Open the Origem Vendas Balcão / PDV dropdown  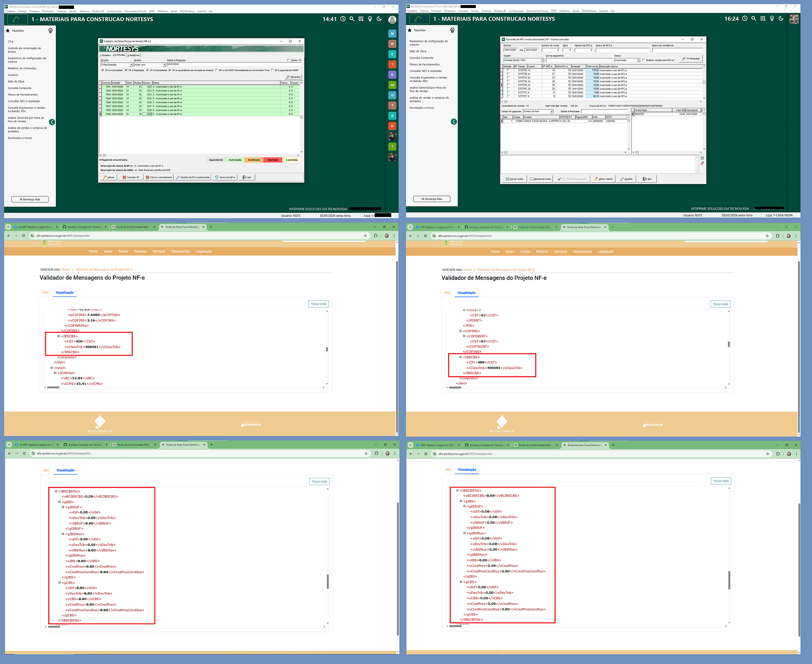[542, 60]
